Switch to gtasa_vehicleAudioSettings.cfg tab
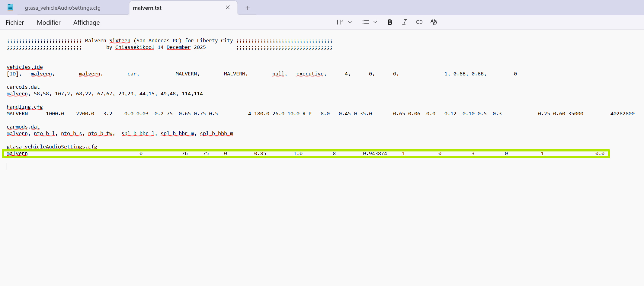 pos(63,8)
